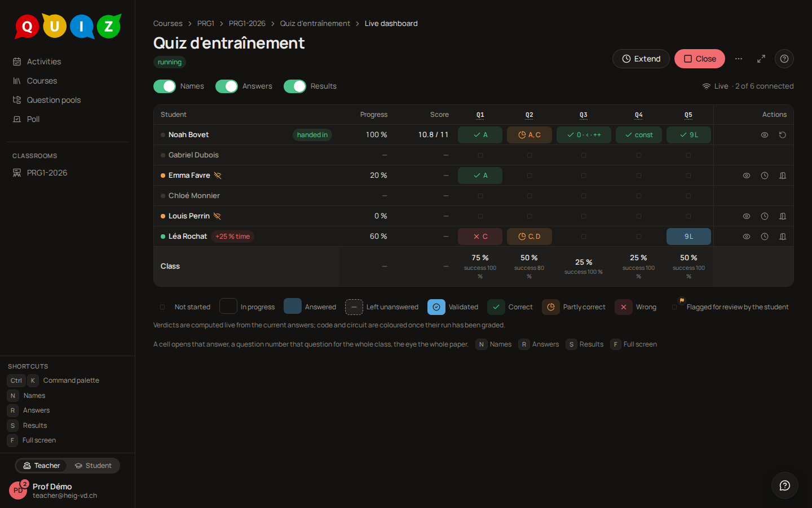Image resolution: width=812 pixels, height=508 pixels.
Task: Click the fullscreen expand arrows icon
Action: [761, 59]
